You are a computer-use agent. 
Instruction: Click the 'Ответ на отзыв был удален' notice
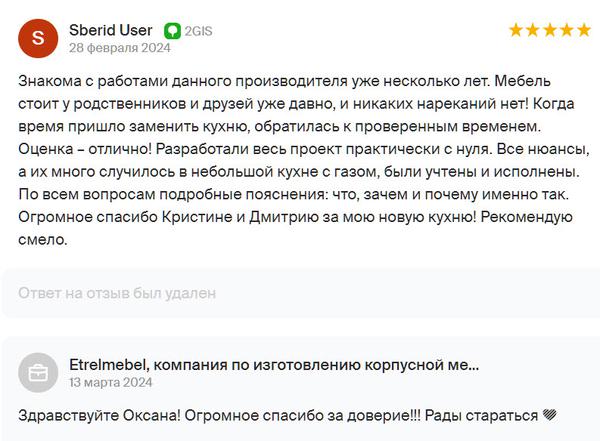point(117,294)
